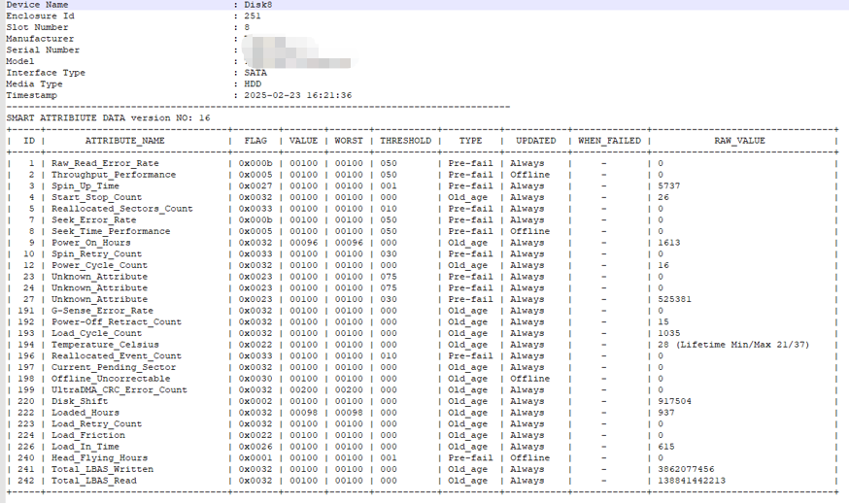Screen dimensions: 849x504
Task: Click the Total_LBAS_Written raw value 3862077456
Action: pyautogui.click(x=686, y=469)
